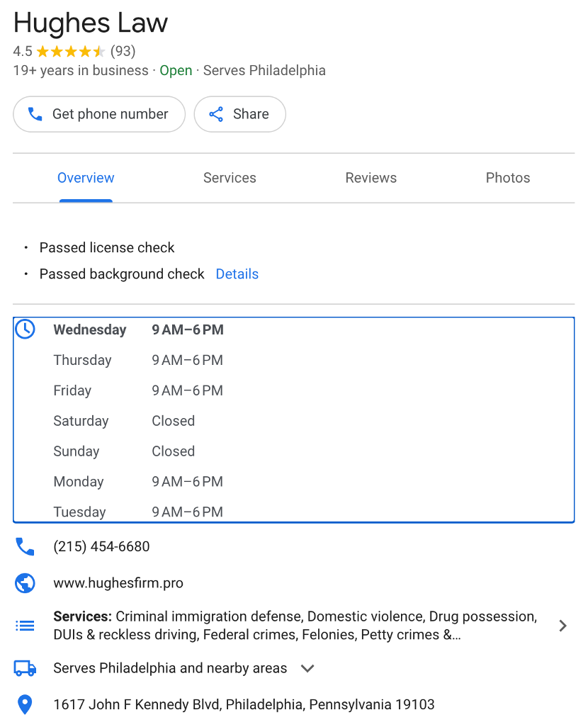Image resolution: width=588 pixels, height=727 pixels.
Task: Select the Monday hours row
Action: pos(138,482)
